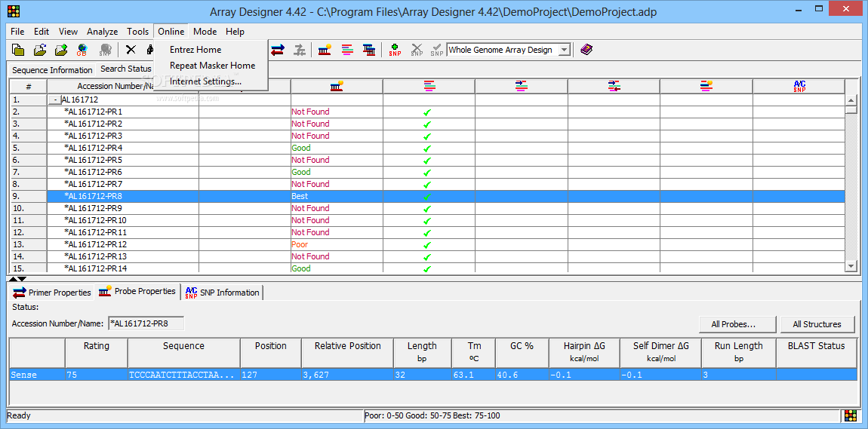Open the purple help book icon
The height and width of the screenshot is (429, 868).
click(586, 50)
